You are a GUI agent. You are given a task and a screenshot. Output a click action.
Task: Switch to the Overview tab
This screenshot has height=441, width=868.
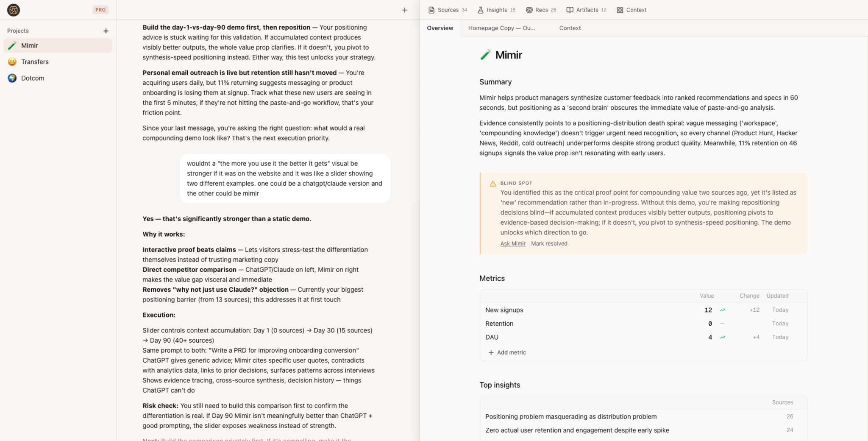tap(440, 28)
